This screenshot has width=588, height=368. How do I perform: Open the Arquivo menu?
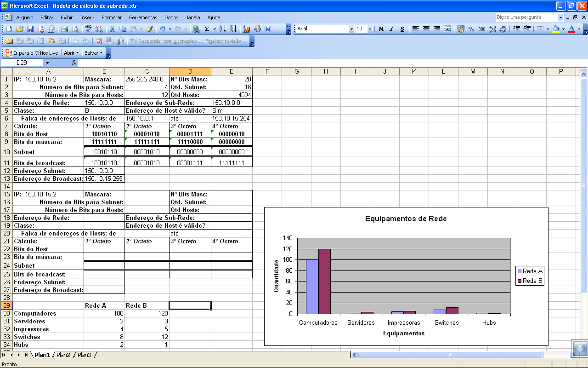(25, 17)
